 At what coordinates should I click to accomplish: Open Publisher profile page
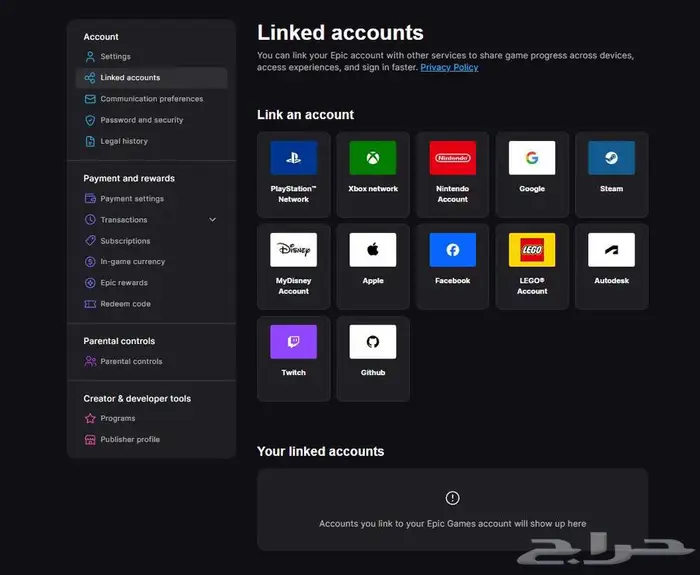pyautogui.click(x=151, y=440)
